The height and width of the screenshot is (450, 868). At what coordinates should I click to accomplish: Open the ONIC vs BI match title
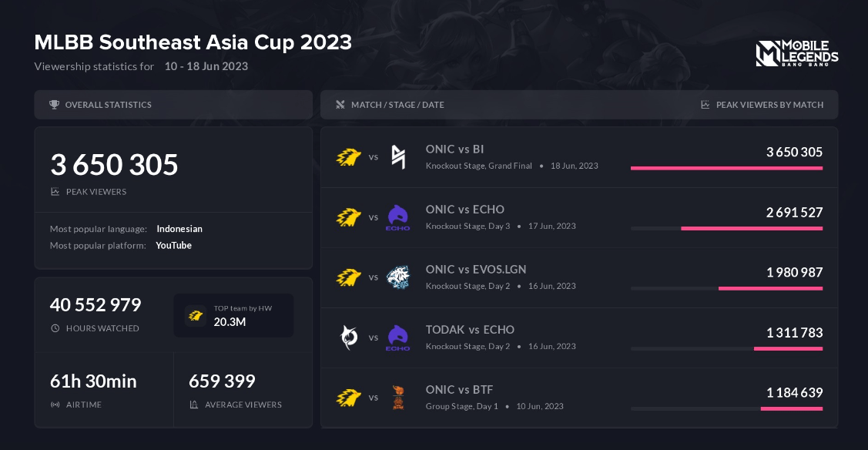pos(454,149)
